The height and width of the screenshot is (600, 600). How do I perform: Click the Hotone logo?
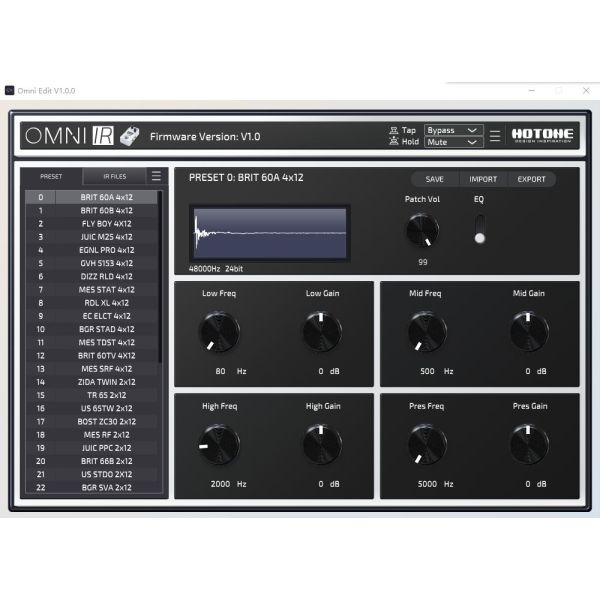pos(542,135)
